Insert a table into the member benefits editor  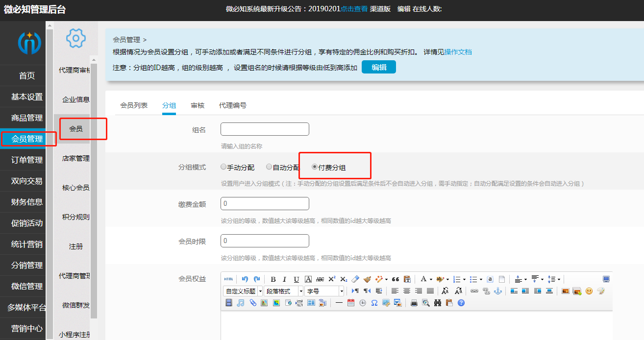(310, 302)
